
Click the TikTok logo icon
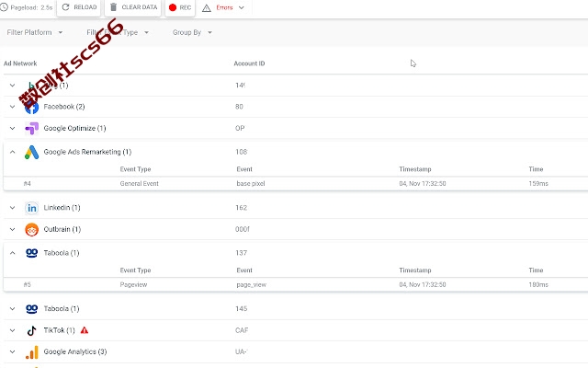[32, 330]
